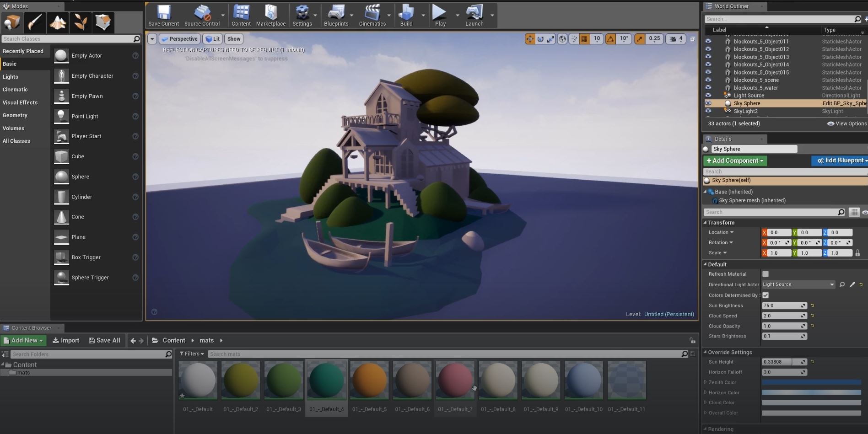Open the Content toolbar button
868x434 pixels.
point(241,16)
